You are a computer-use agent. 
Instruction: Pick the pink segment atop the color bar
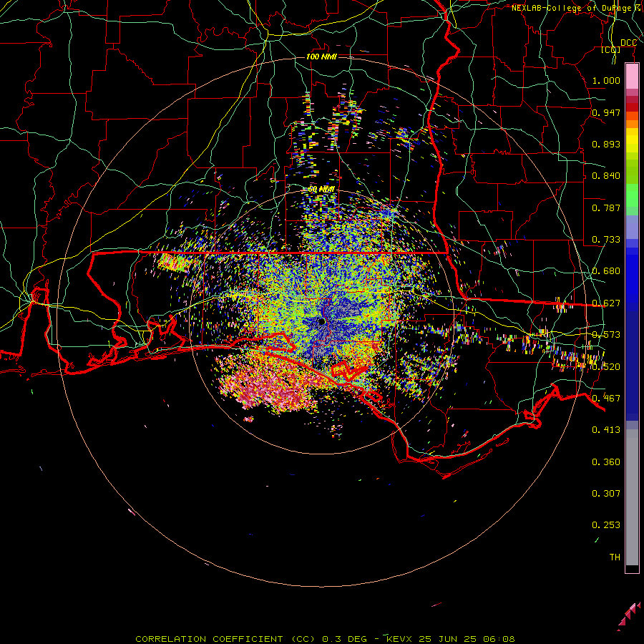[632, 76]
